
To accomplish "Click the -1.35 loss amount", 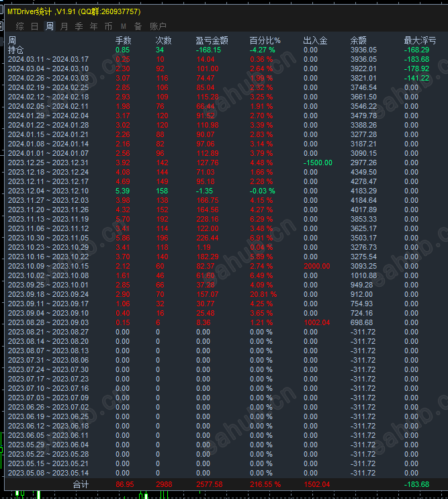I will pos(204,191).
